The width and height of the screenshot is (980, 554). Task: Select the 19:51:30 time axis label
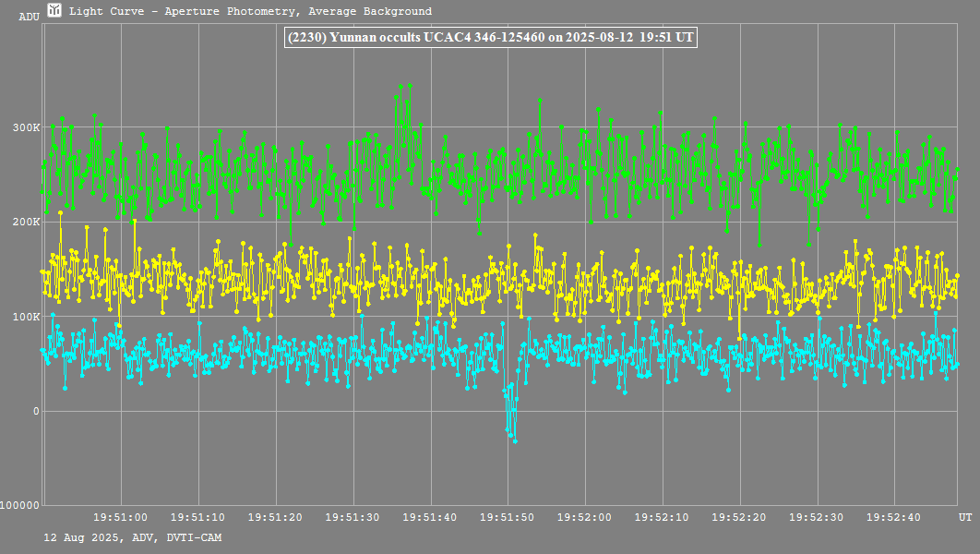coord(354,517)
